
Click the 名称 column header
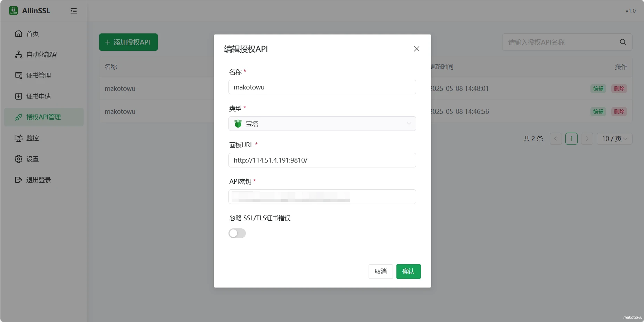coord(111,66)
